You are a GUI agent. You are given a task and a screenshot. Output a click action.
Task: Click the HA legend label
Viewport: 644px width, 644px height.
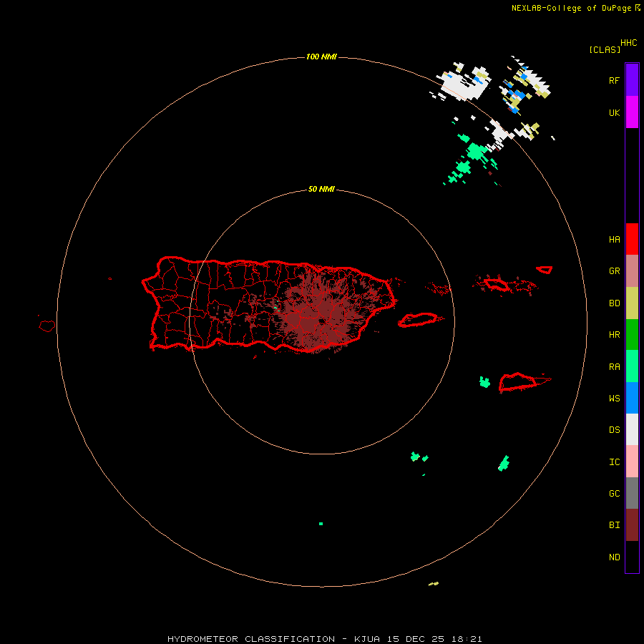tap(614, 240)
